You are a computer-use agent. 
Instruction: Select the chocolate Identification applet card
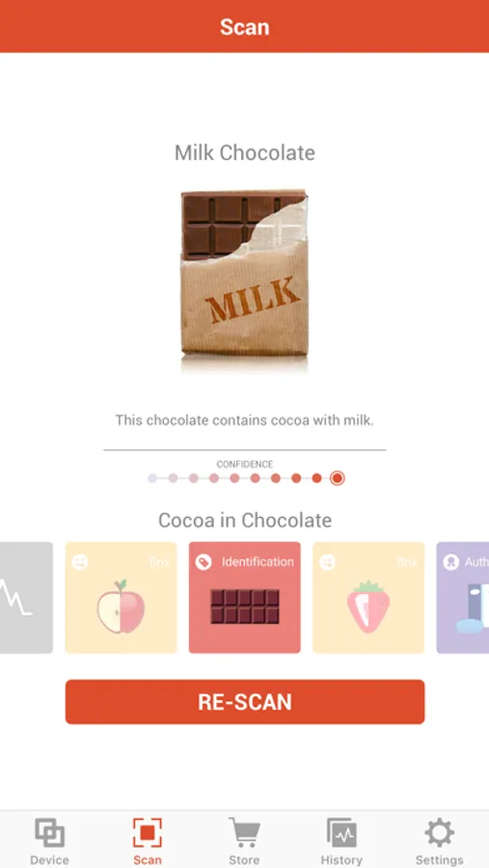coord(245,598)
